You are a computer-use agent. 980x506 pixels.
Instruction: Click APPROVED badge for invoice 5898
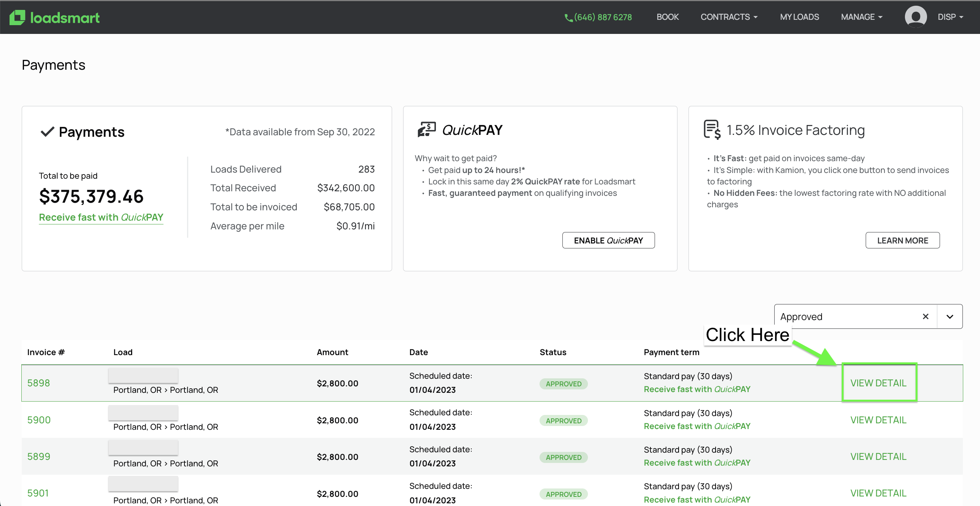click(x=564, y=384)
